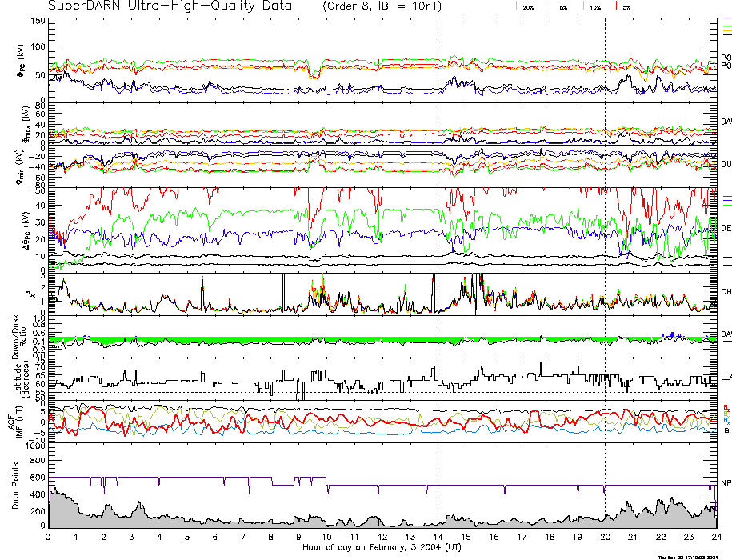The height and width of the screenshot is (560, 732).
Task: Click the ΔΦpc (kV) axis label
Action: tap(26, 230)
